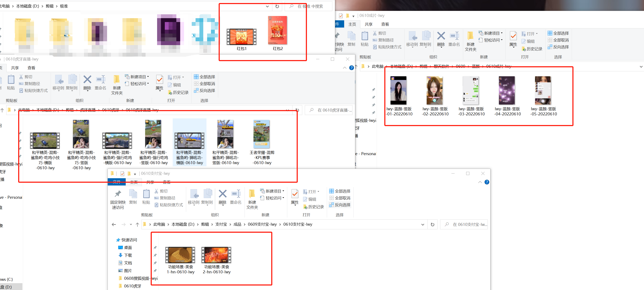Select all in 0610成片-lwy ribbon
This screenshot has height=290, width=644.
point(558,33)
